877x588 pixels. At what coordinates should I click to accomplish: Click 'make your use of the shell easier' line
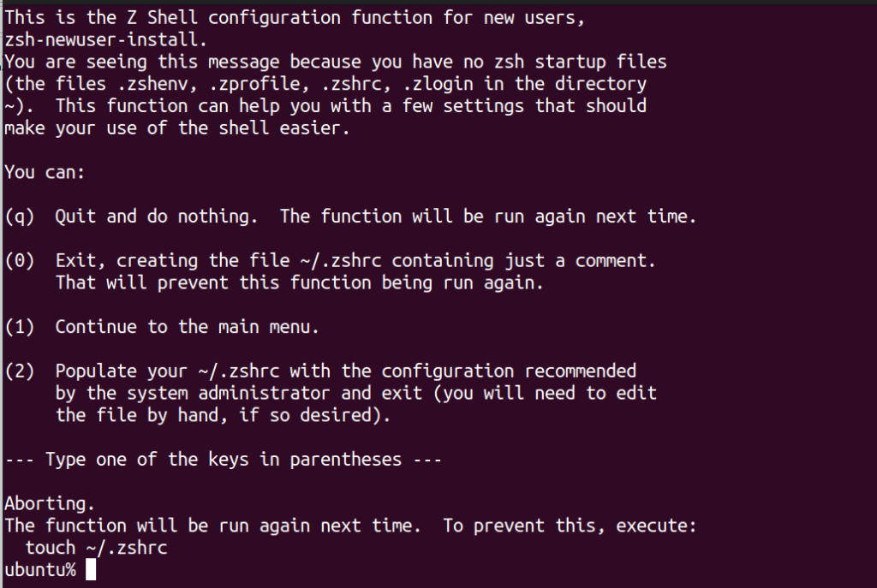[x=176, y=128]
